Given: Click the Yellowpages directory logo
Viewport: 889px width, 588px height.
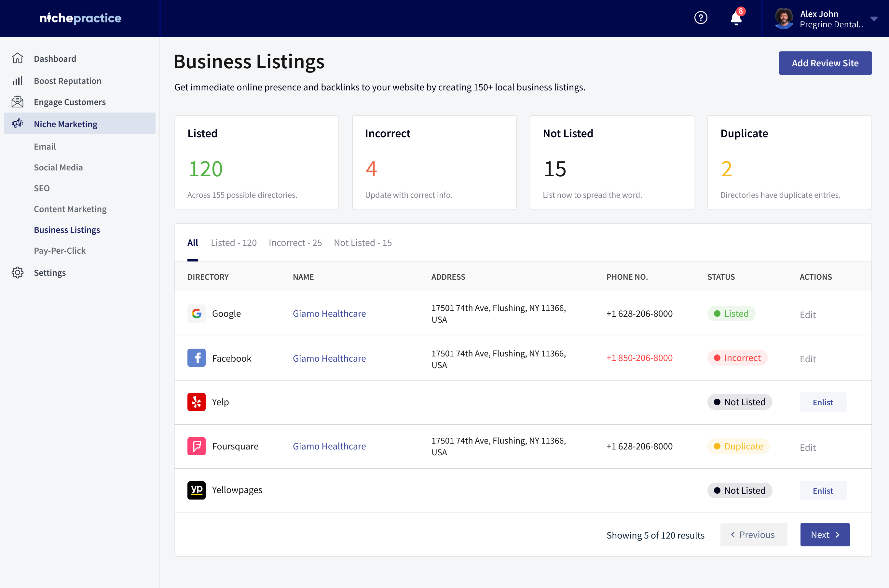Looking at the screenshot, I should [196, 490].
